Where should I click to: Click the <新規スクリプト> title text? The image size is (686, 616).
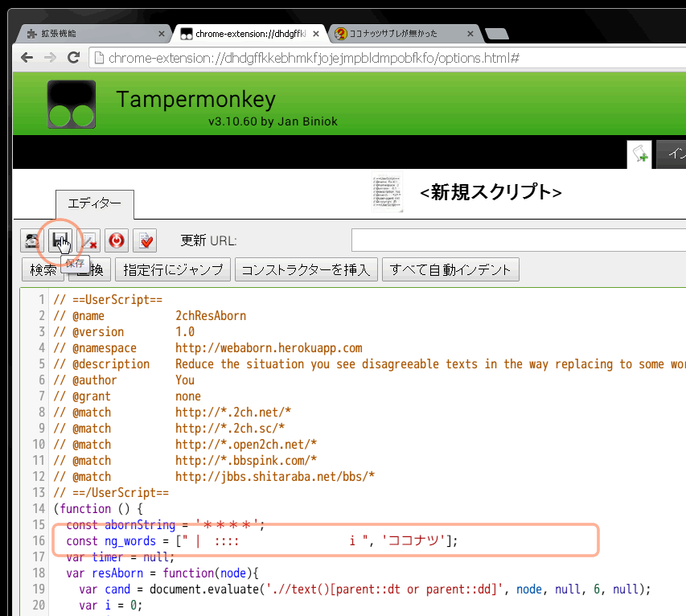point(491,191)
